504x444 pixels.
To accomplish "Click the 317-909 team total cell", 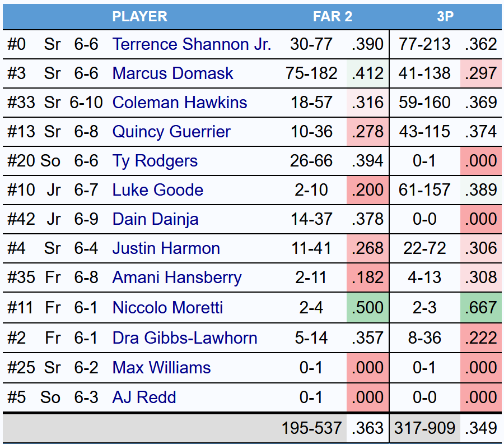I will pyautogui.click(x=424, y=429).
